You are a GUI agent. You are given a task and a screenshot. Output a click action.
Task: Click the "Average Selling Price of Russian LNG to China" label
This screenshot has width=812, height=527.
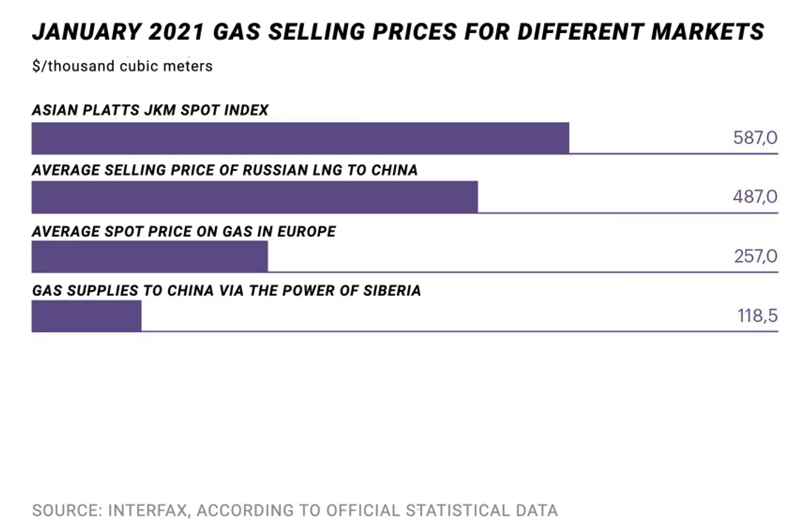(225, 170)
